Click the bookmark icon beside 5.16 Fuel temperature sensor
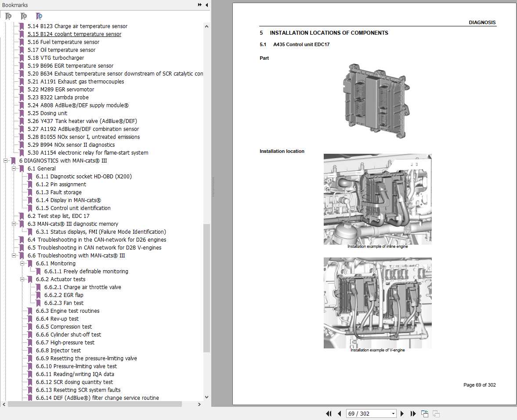The image size is (517, 420). 22,42
